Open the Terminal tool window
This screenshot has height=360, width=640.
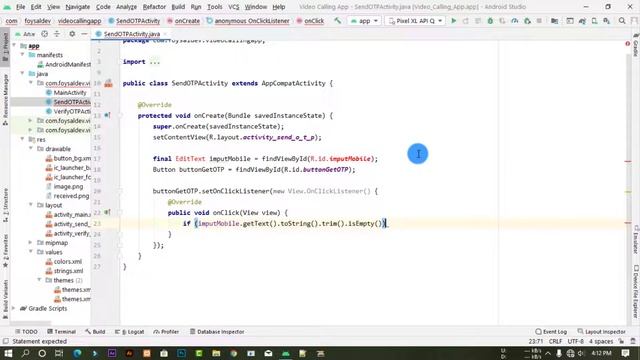click(62, 331)
